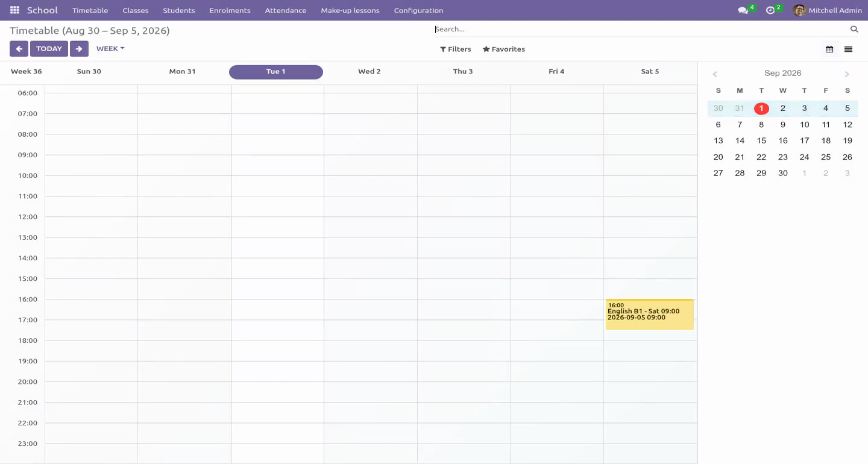Switch to calendar view
Screen dimensions: 868x464
click(829, 49)
